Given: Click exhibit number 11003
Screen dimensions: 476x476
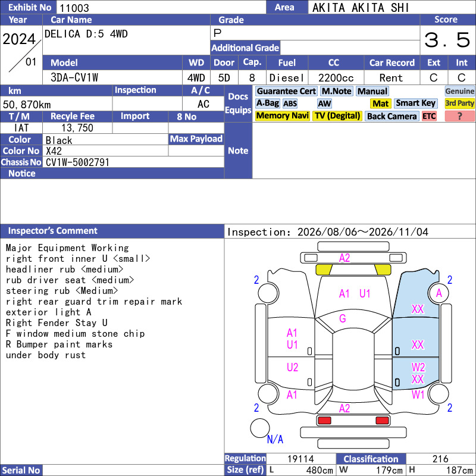Looking at the screenshot, I should point(74,8).
